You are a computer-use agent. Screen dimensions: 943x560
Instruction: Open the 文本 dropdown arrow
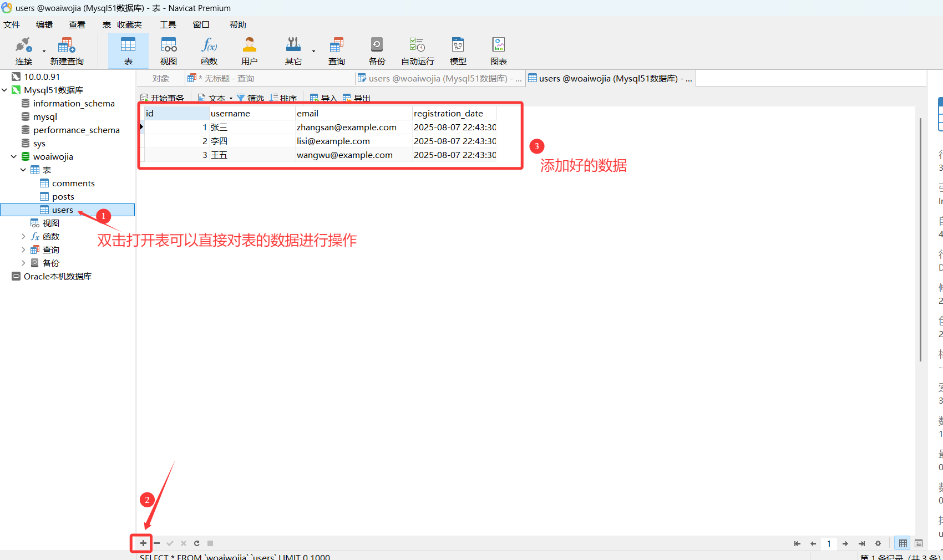coord(231,99)
